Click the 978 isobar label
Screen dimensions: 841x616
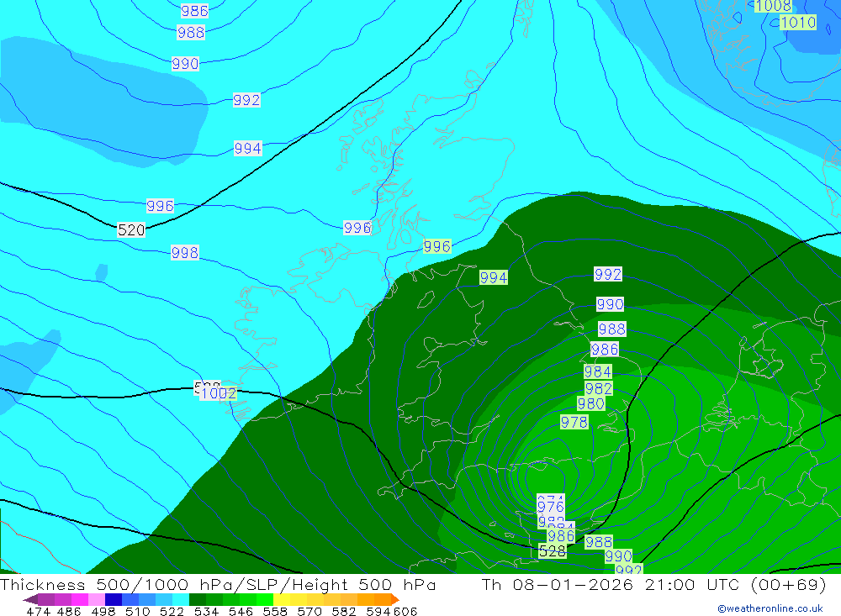point(574,423)
